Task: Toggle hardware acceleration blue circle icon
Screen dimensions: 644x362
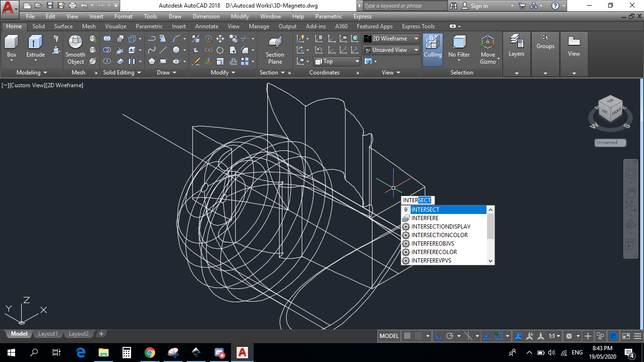Action: click(x=613, y=336)
